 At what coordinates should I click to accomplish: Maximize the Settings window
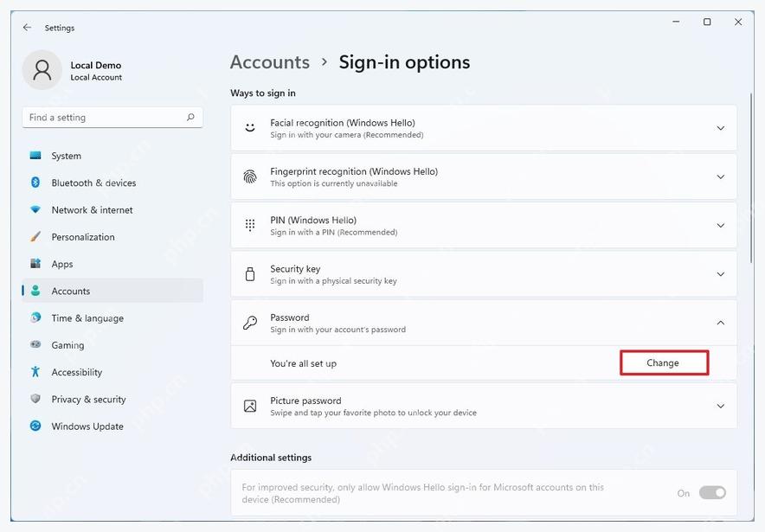pyautogui.click(x=707, y=22)
